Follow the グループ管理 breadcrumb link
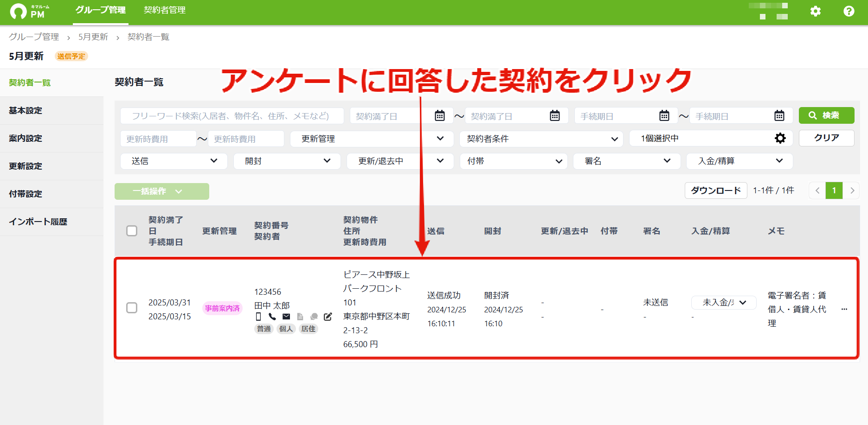This screenshot has width=868, height=425. [34, 37]
